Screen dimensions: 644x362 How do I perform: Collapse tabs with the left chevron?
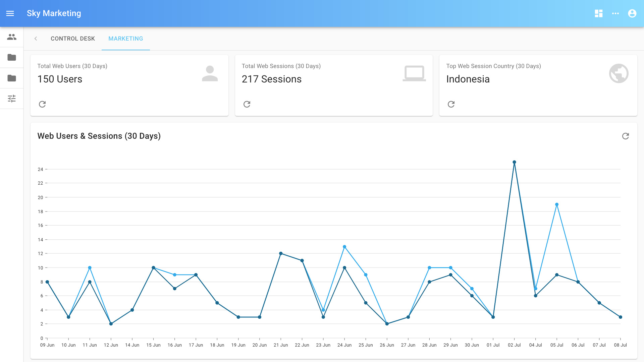(36, 39)
